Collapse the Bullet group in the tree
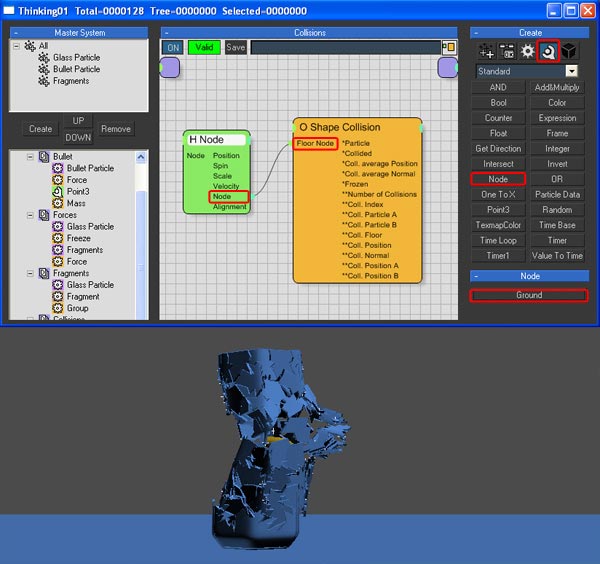 (30, 157)
